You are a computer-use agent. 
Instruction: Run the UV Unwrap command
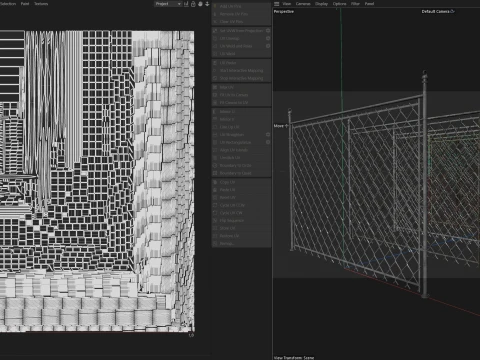coord(238,38)
